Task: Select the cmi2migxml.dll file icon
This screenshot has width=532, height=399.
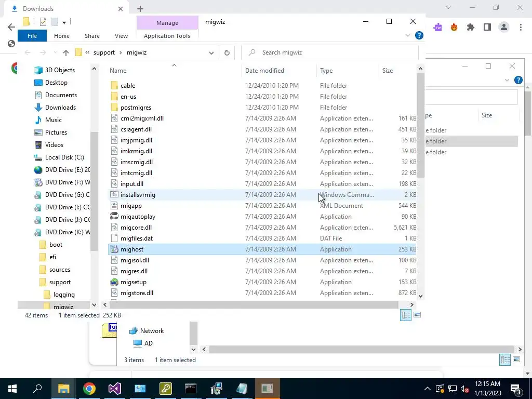Action: 114,118
